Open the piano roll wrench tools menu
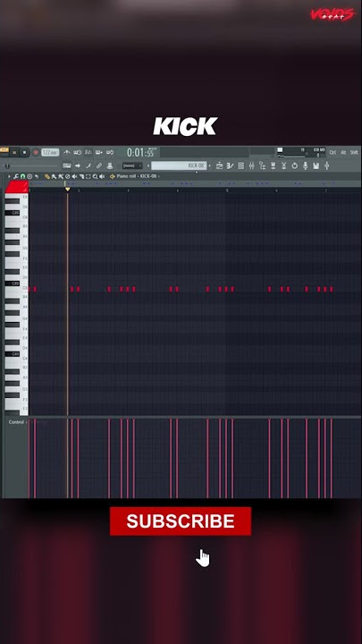Screen dimensions: 362x644 [15, 176]
